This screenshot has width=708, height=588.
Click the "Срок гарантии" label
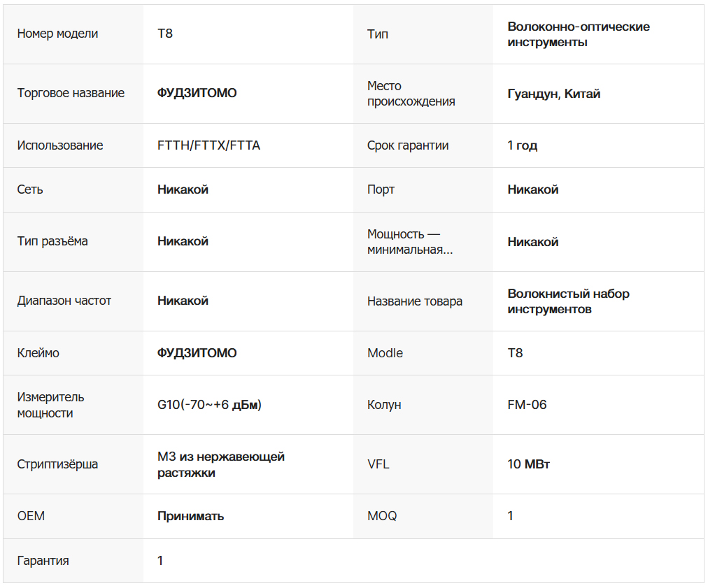point(408,145)
